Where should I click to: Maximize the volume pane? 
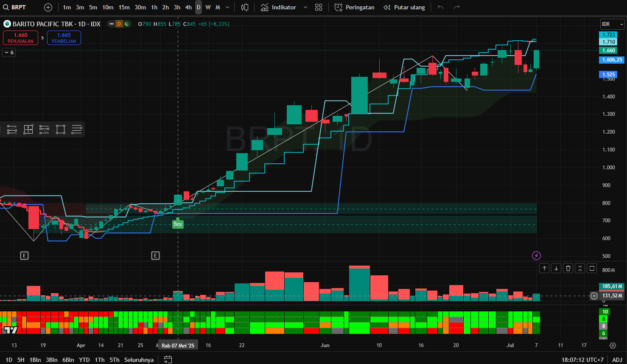[592, 268]
